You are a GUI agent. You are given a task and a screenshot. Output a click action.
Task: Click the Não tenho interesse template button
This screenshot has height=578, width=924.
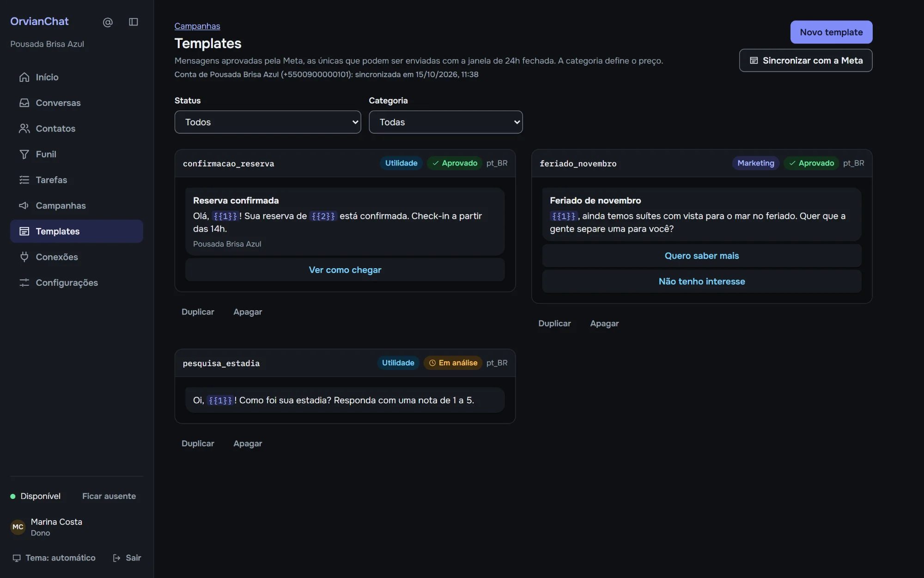click(x=701, y=281)
